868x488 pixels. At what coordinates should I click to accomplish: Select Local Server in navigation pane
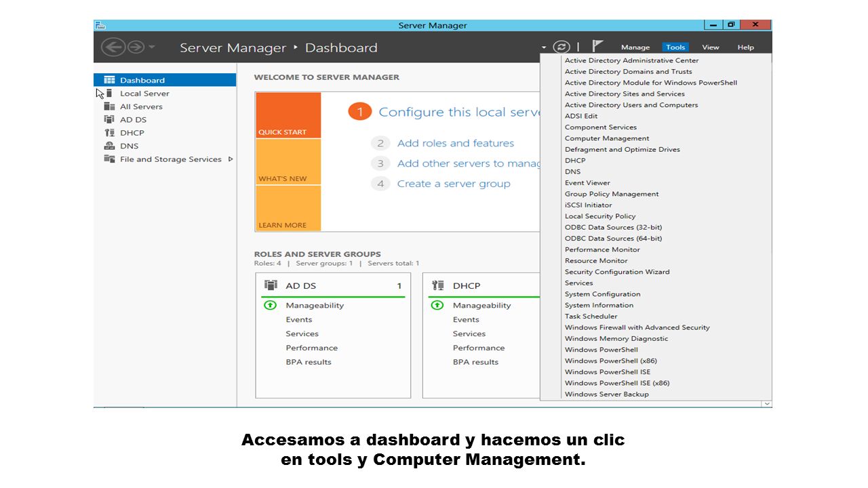(165, 94)
